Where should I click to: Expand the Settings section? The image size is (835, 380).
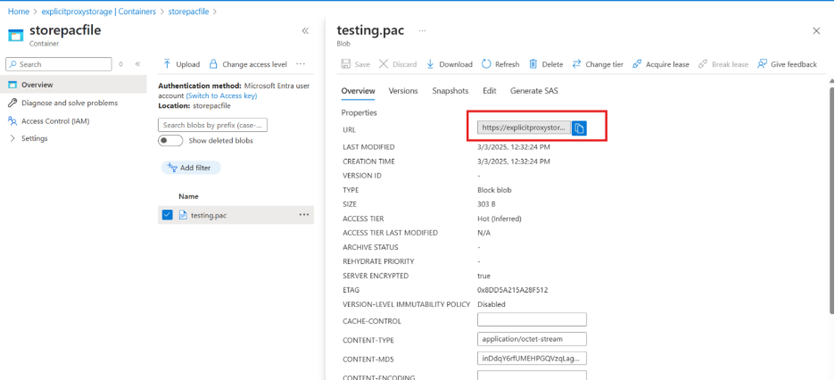28,138
